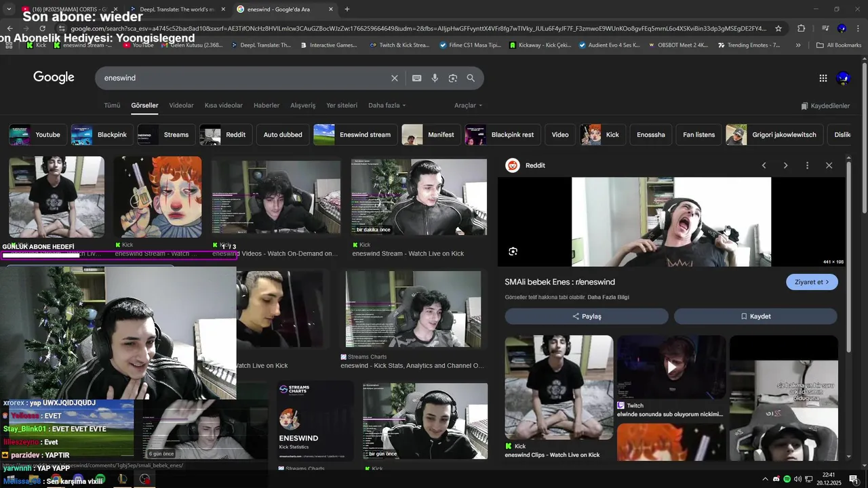Filter images by the Streams chip

(x=166, y=135)
